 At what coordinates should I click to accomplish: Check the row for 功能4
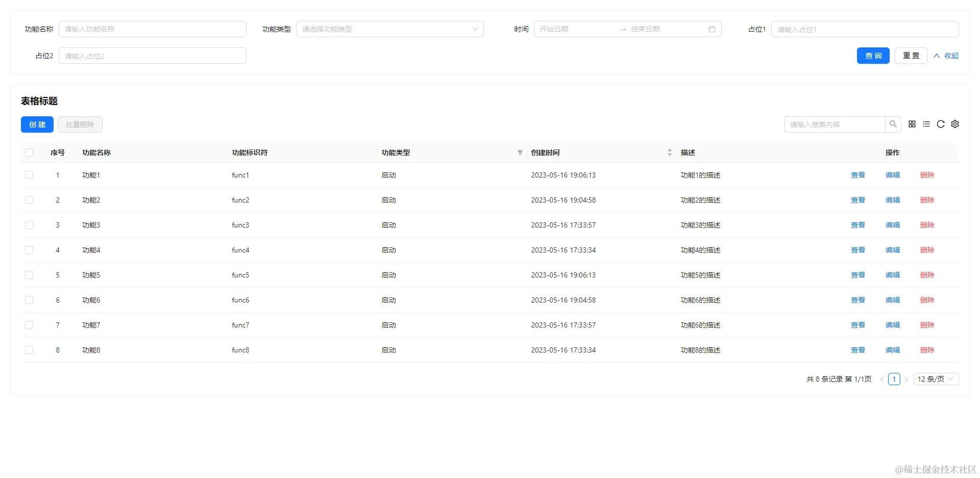(29, 250)
